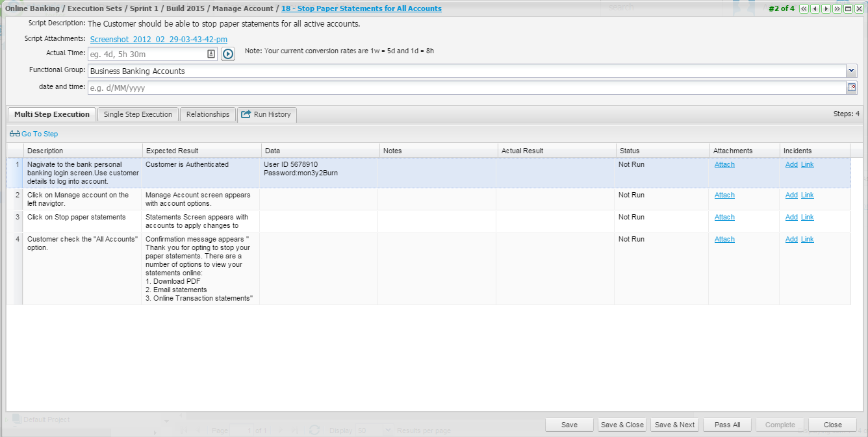Go to previous script with left arrow
Image resolution: width=868 pixels, height=437 pixels.
pyautogui.click(x=815, y=8)
